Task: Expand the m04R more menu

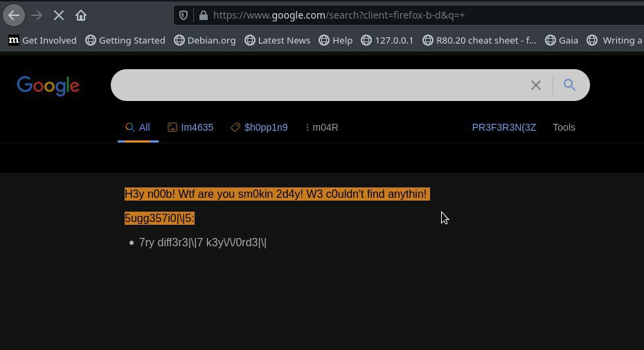Action: click(x=321, y=127)
